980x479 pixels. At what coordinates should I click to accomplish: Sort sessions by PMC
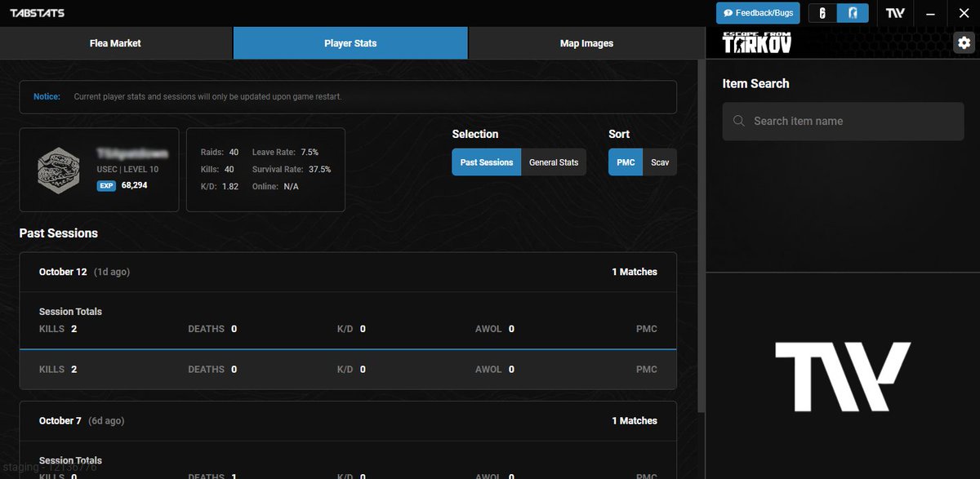(x=626, y=162)
